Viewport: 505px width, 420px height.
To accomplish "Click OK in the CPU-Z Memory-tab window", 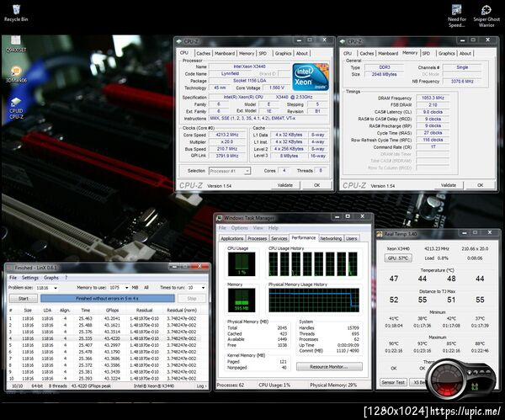I will 481,185.
